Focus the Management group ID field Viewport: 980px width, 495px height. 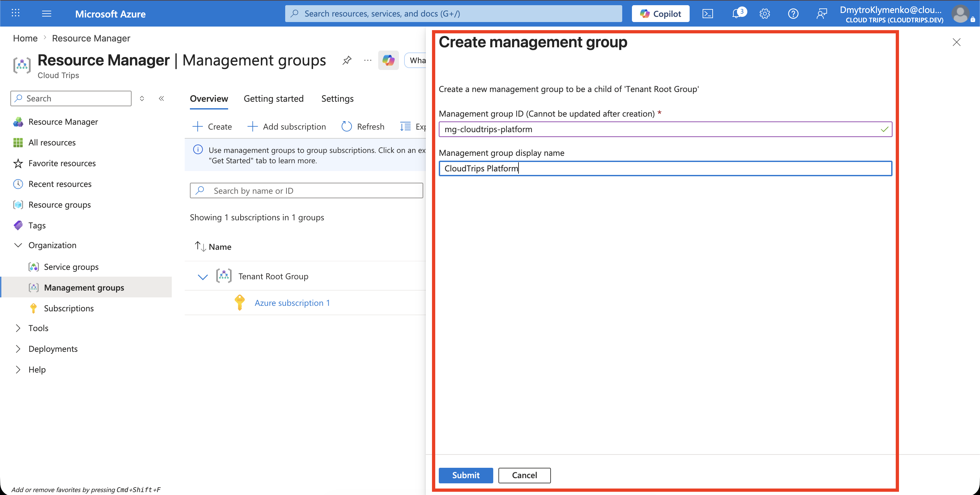point(665,129)
